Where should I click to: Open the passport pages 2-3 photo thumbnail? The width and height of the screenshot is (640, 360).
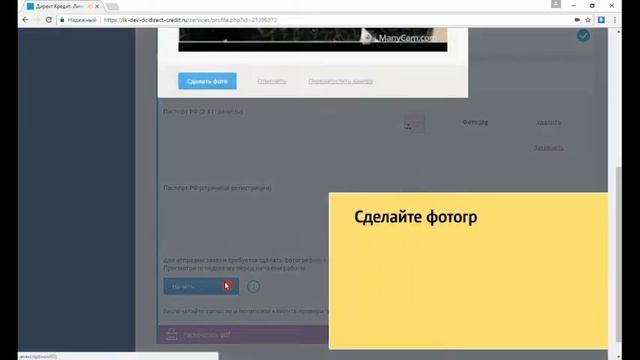[414, 123]
